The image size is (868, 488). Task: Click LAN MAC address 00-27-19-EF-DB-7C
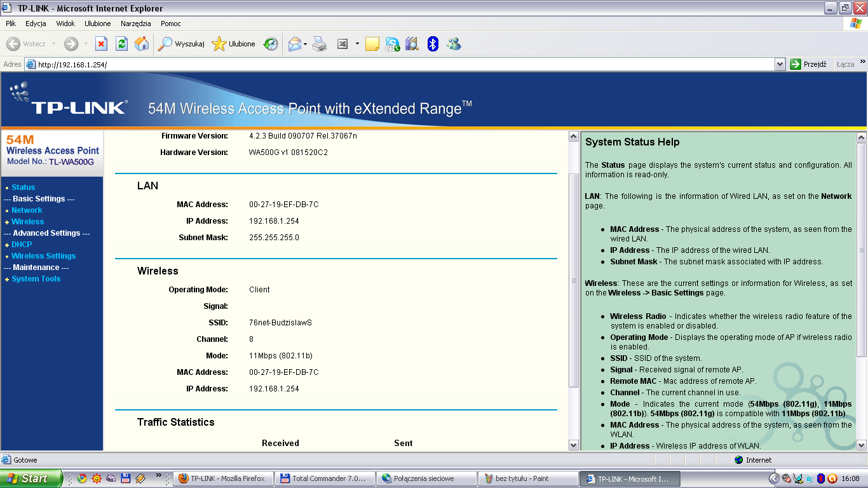283,205
